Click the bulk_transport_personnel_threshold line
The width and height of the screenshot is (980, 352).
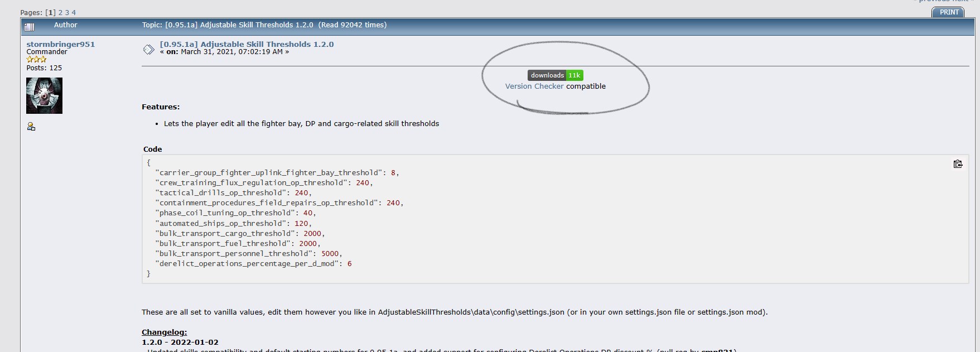click(248, 254)
